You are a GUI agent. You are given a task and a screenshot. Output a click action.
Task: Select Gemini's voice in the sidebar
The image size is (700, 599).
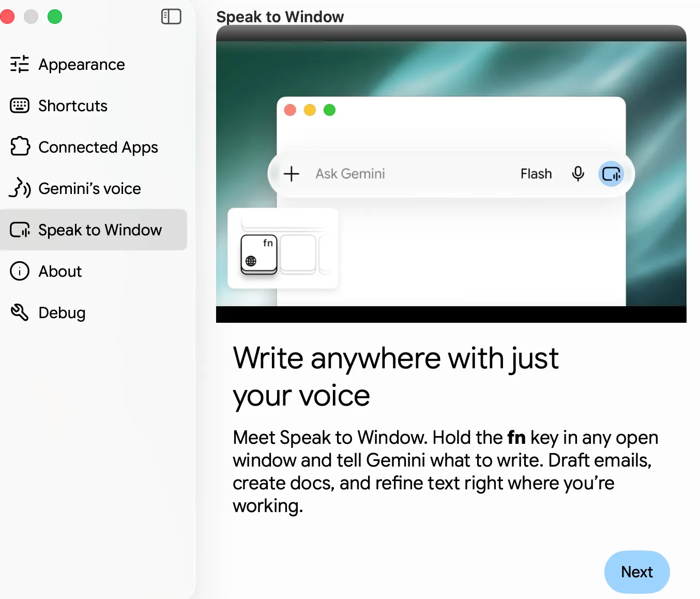[94, 188]
